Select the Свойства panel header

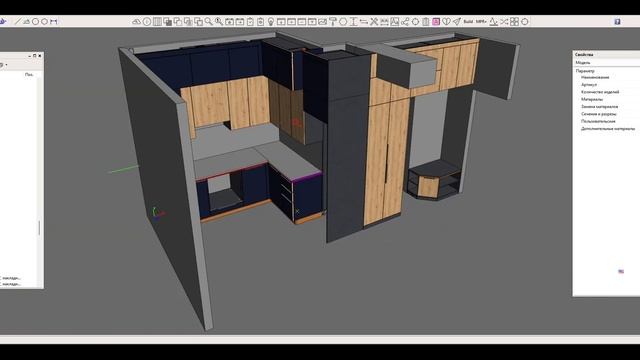click(606, 54)
